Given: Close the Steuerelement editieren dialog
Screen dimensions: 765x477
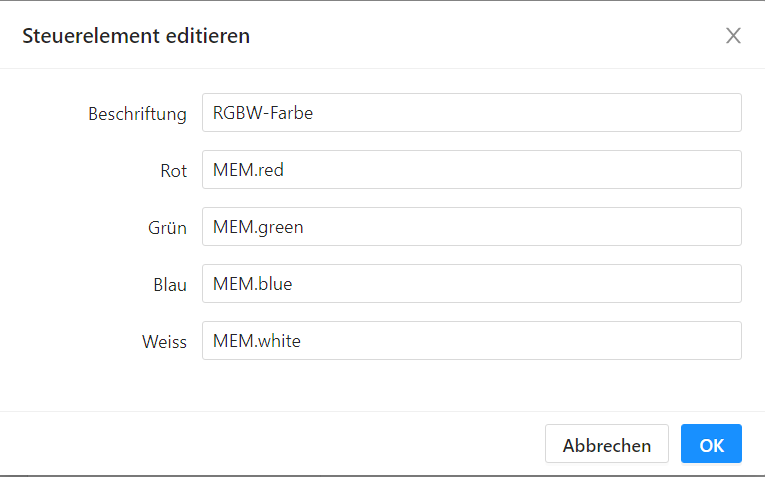Looking at the screenshot, I should point(733,36).
